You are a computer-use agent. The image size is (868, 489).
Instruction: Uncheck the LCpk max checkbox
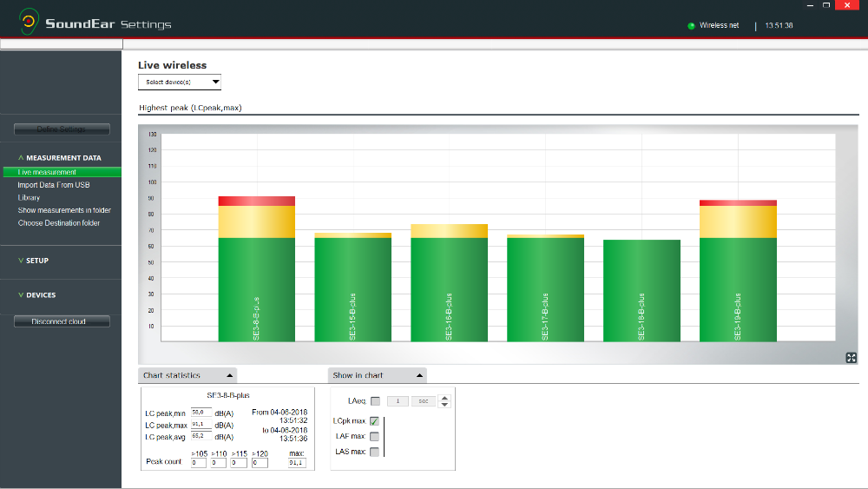tap(375, 421)
